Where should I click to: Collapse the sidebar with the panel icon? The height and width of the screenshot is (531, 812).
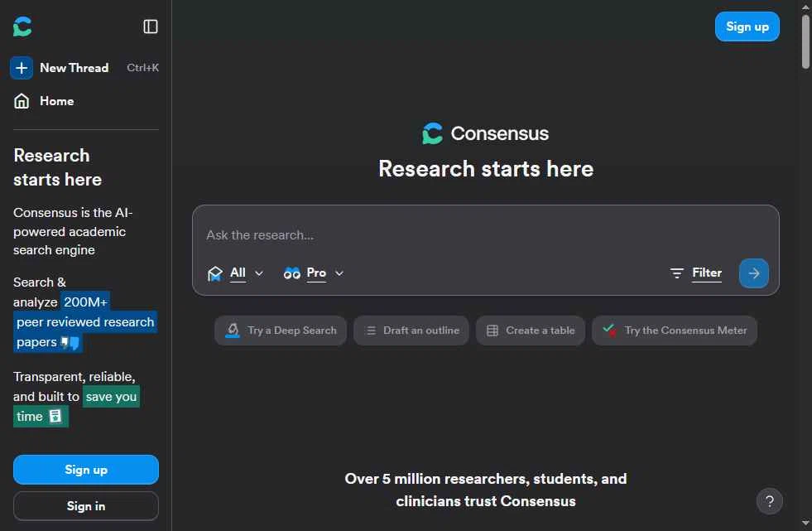[x=150, y=27]
